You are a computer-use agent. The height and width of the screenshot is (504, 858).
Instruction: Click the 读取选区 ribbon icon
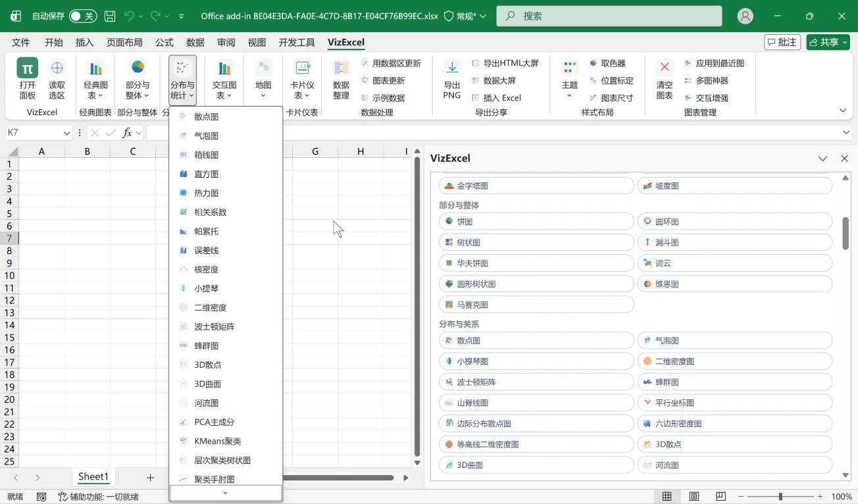[x=57, y=68]
